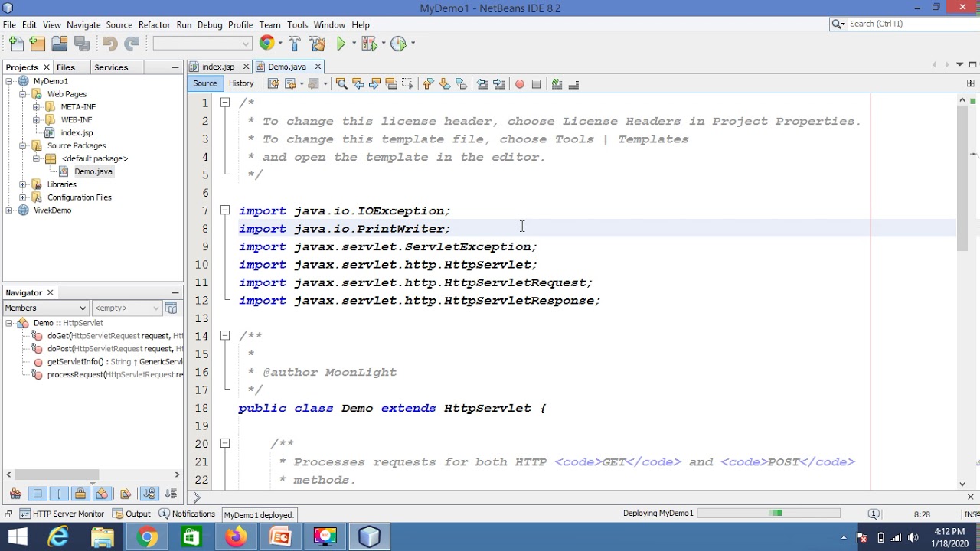The height and width of the screenshot is (551, 980).
Task: Toggle Highlight Search editor button
Action: click(x=391, y=84)
